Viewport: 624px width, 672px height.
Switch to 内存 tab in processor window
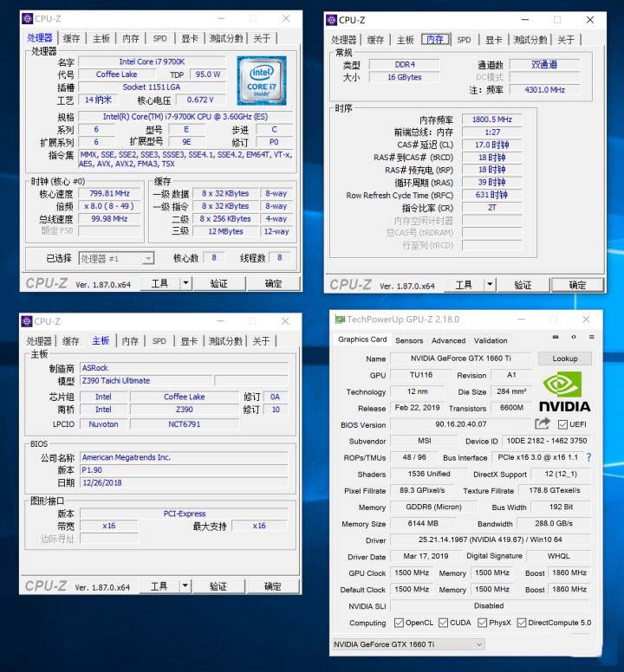(x=131, y=39)
